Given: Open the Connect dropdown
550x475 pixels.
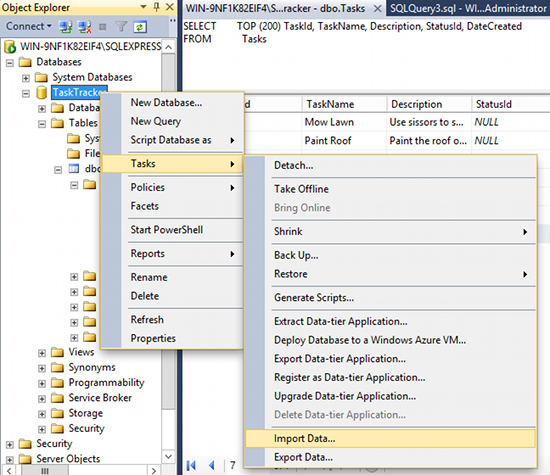Looking at the screenshot, I should 29,26.
